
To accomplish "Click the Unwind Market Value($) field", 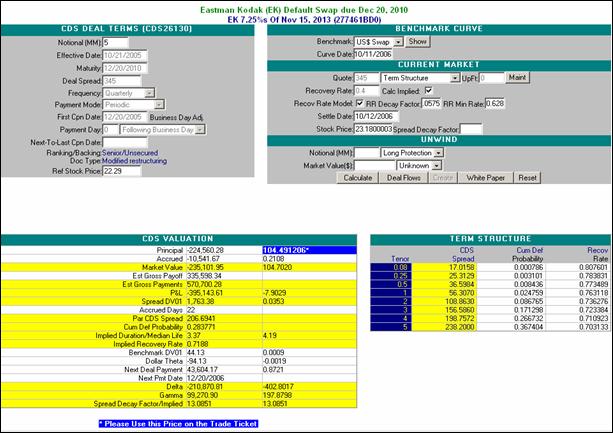I will click(x=375, y=166).
